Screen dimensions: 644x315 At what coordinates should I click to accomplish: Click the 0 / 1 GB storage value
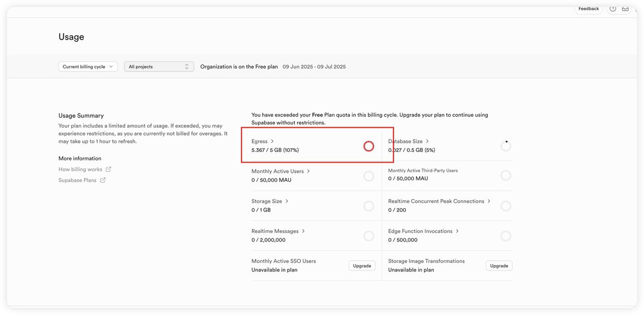[262, 210]
